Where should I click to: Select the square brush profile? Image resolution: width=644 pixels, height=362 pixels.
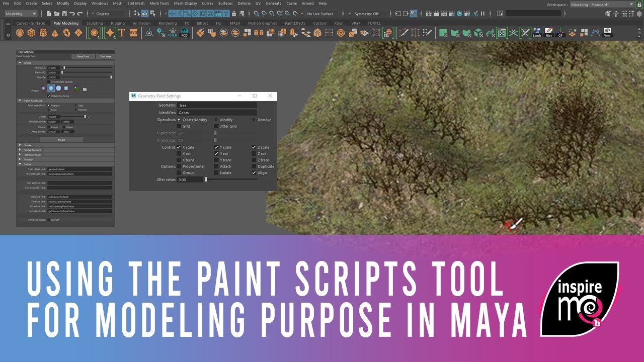point(67,88)
